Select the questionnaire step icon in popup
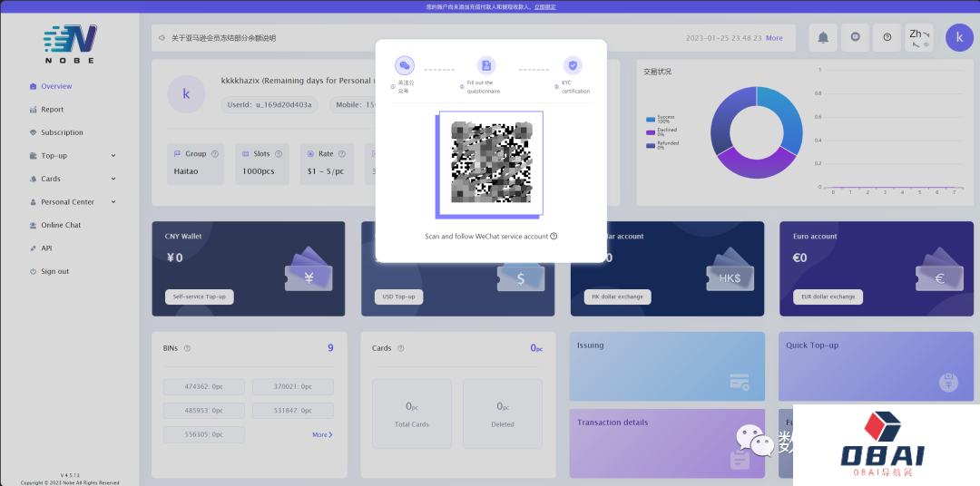 click(486, 65)
